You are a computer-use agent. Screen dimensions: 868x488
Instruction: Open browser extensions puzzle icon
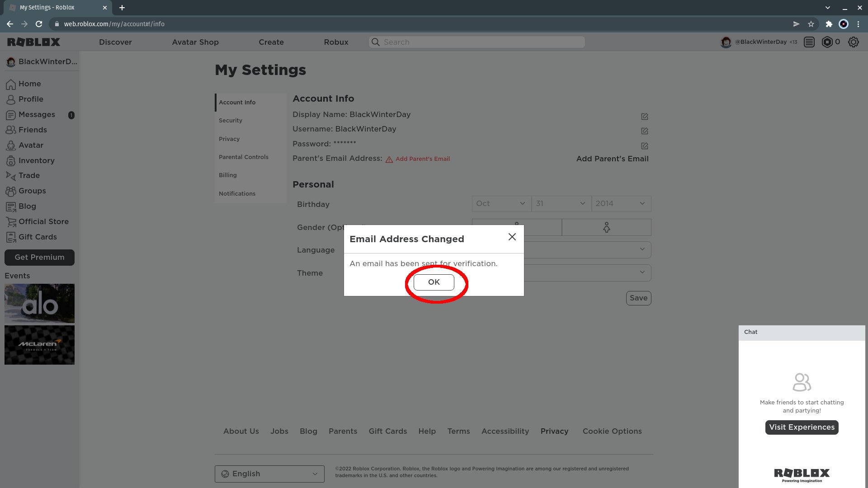pyautogui.click(x=829, y=24)
